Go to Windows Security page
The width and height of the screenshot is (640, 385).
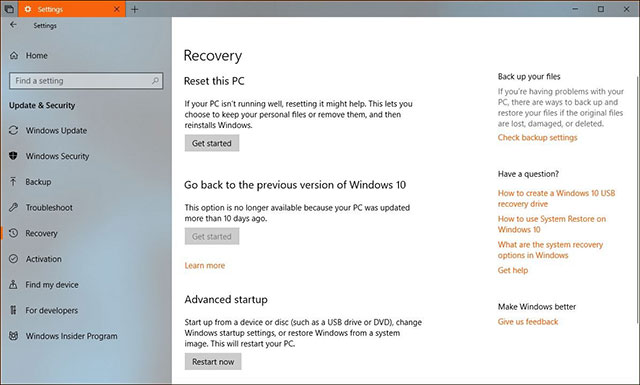57,156
